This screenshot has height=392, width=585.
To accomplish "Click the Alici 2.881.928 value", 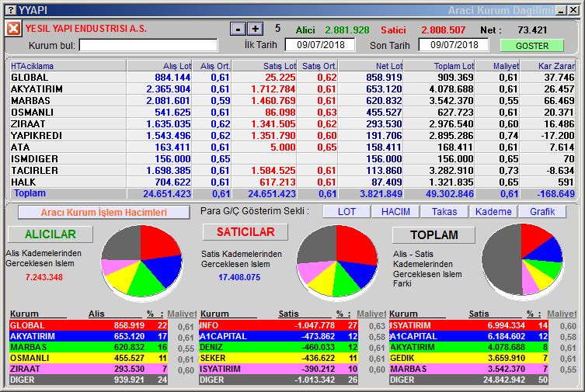I will pos(346,30).
